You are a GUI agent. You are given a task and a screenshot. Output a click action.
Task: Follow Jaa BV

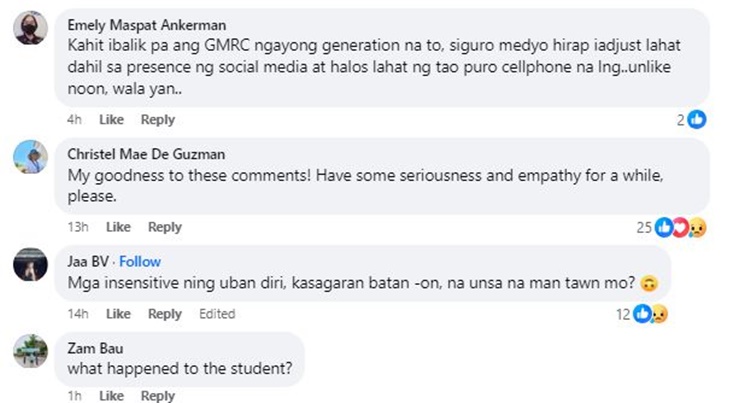point(140,262)
